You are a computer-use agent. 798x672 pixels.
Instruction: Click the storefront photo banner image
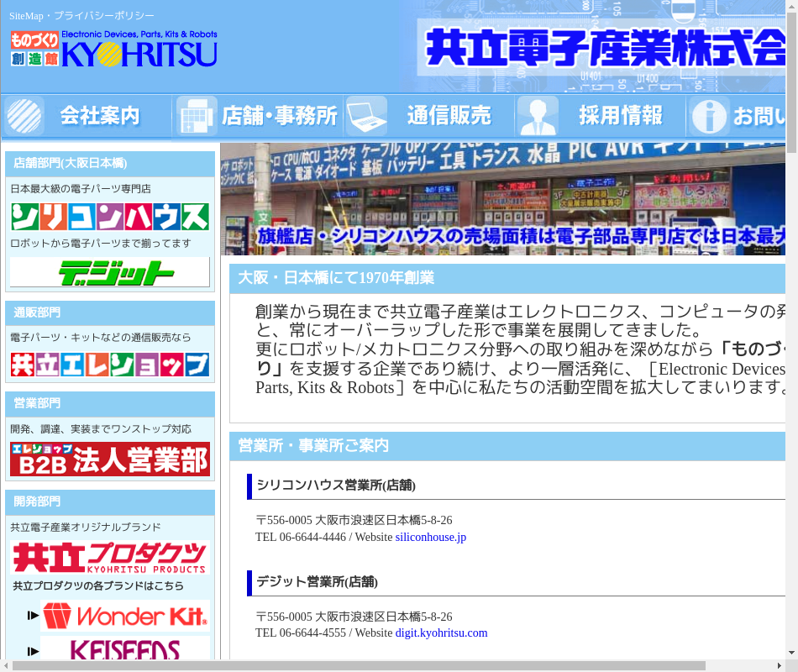[504, 199]
